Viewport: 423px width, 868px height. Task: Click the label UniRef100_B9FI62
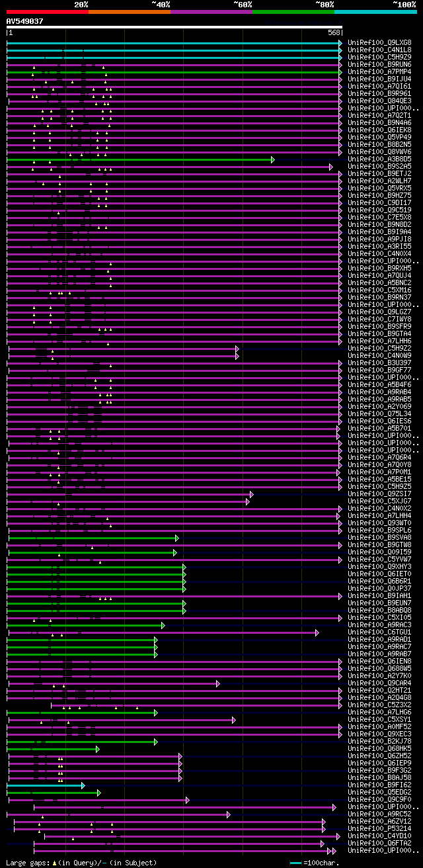point(379,785)
